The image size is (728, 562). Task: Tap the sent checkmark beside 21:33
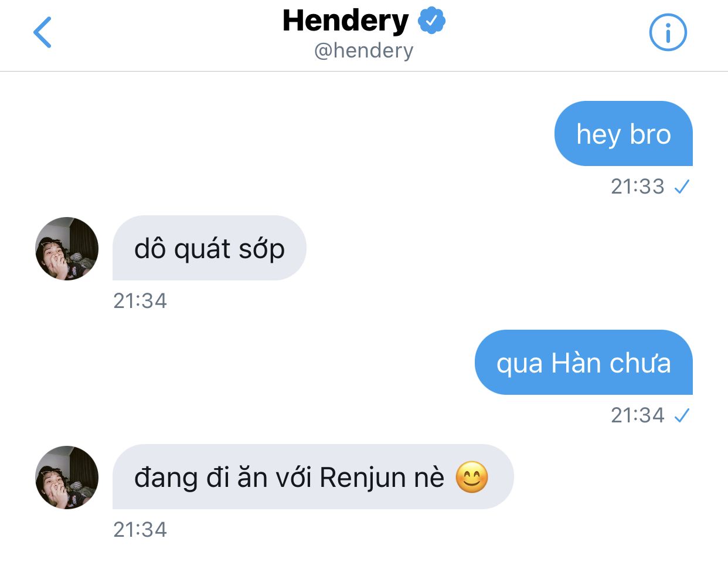[x=682, y=187]
